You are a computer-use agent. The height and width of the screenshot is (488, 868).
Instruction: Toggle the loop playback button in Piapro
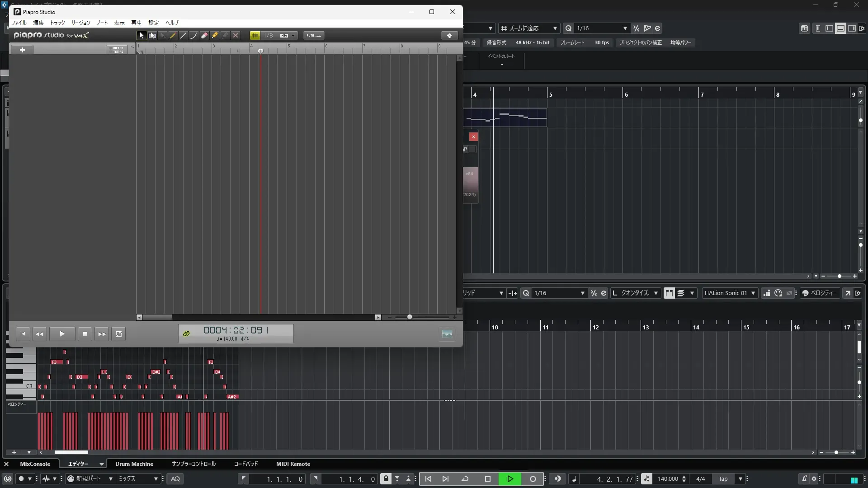(119, 334)
